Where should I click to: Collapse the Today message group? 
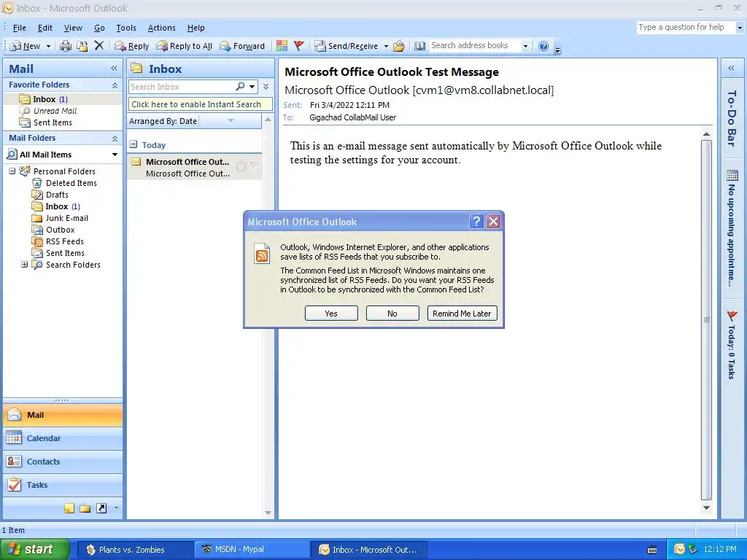click(133, 144)
